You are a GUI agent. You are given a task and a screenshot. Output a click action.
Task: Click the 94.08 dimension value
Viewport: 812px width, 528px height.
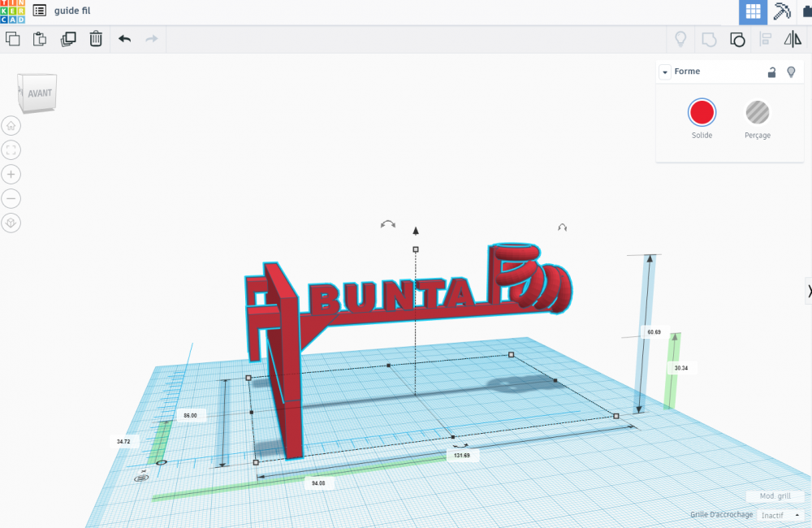click(x=318, y=483)
